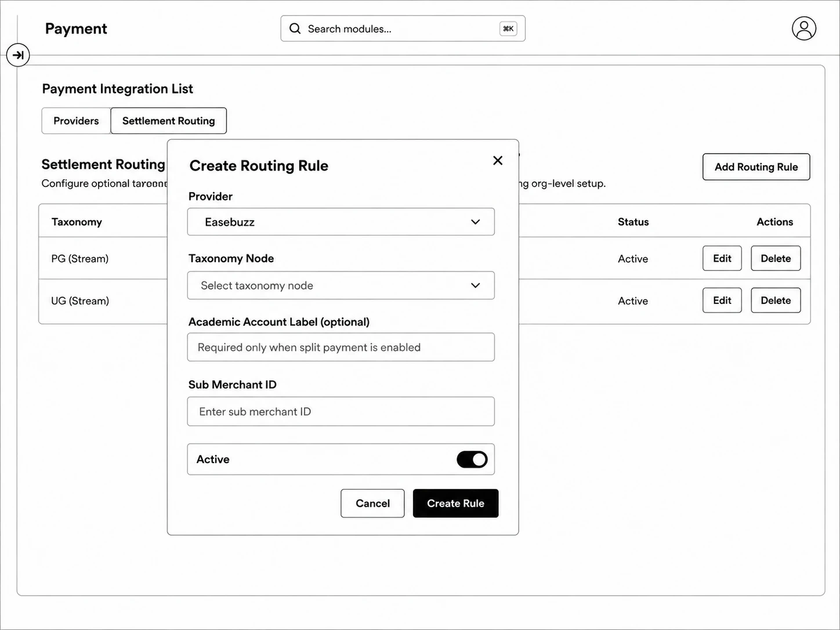Screen dimensions: 840x630
Task: Click the Add Routing Rule button
Action: coord(756,167)
